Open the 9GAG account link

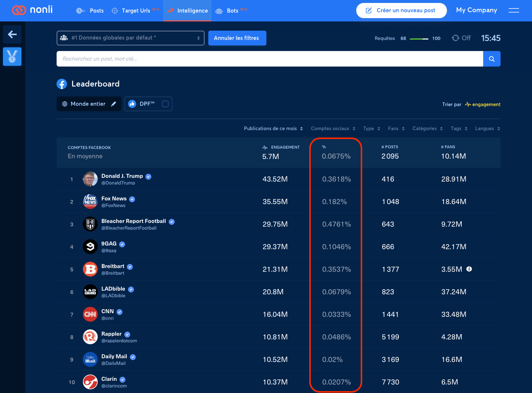pos(109,244)
